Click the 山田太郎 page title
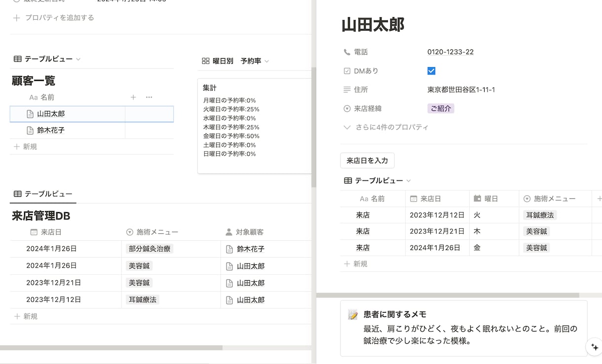The height and width of the screenshot is (364, 602). tap(373, 25)
